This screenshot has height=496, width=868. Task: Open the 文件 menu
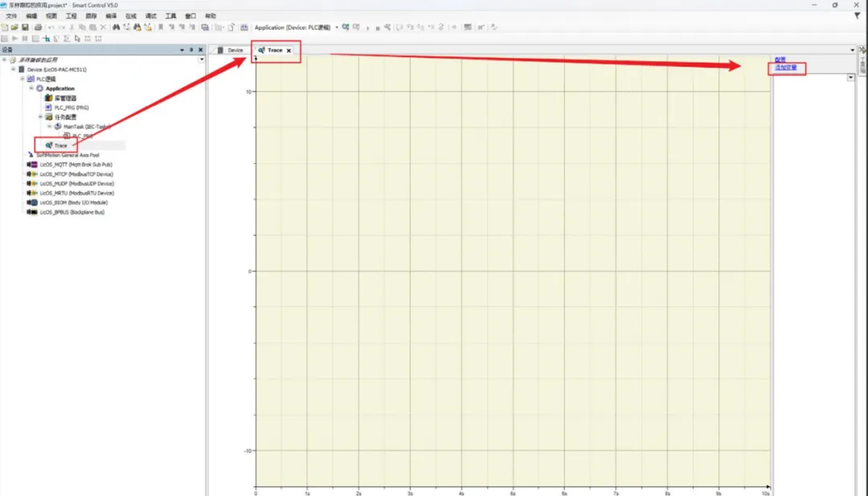[x=10, y=16]
